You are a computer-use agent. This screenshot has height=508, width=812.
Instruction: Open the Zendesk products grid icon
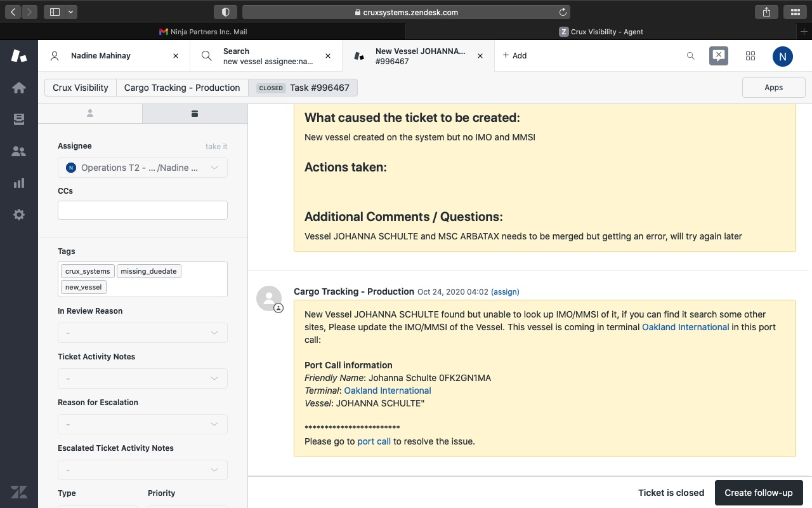click(750, 56)
